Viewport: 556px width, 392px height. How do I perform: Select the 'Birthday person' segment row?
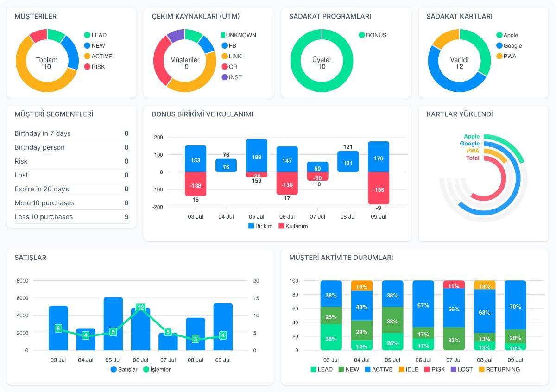(x=71, y=147)
